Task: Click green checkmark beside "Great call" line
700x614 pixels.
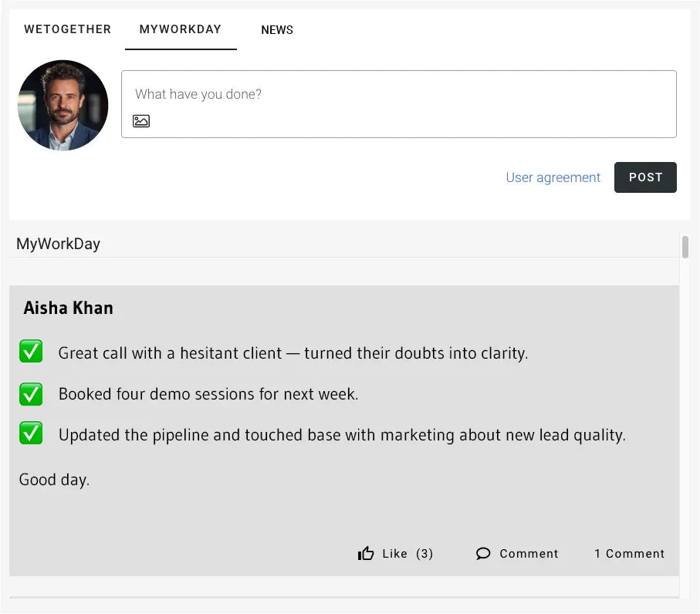Action: (x=31, y=353)
